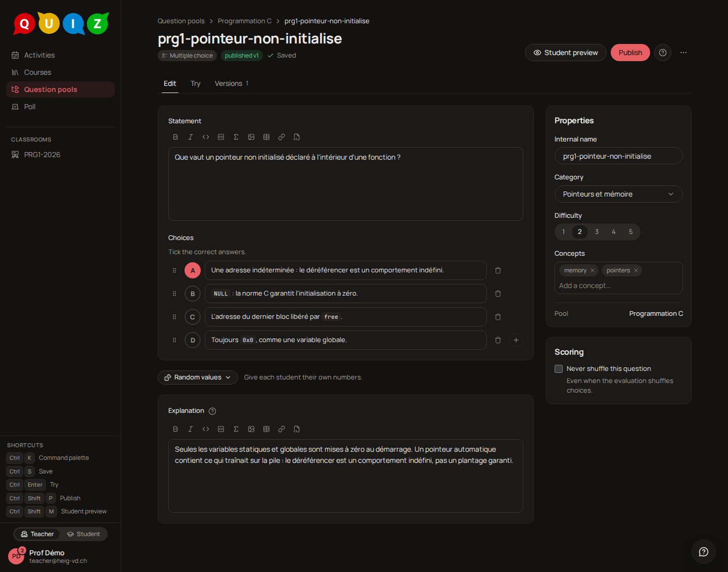Insert inline code in the Statement toolbar
This screenshot has height=572, width=728.
click(x=206, y=137)
